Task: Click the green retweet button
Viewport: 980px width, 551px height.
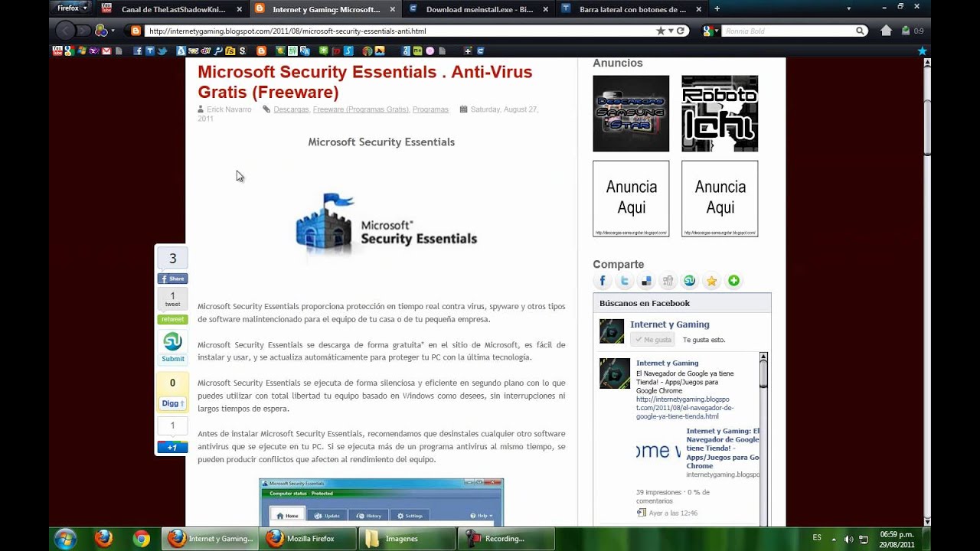Action: pyautogui.click(x=172, y=319)
